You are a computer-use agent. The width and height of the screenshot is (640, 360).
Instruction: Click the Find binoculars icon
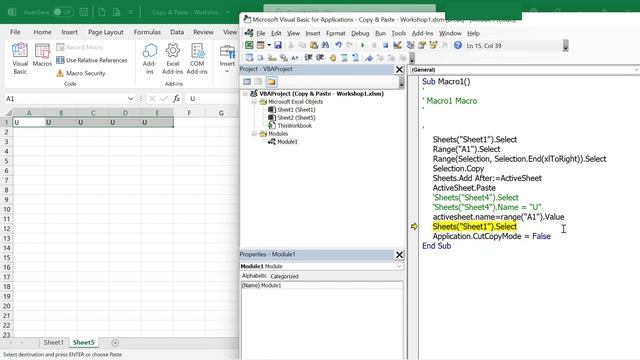click(325, 45)
